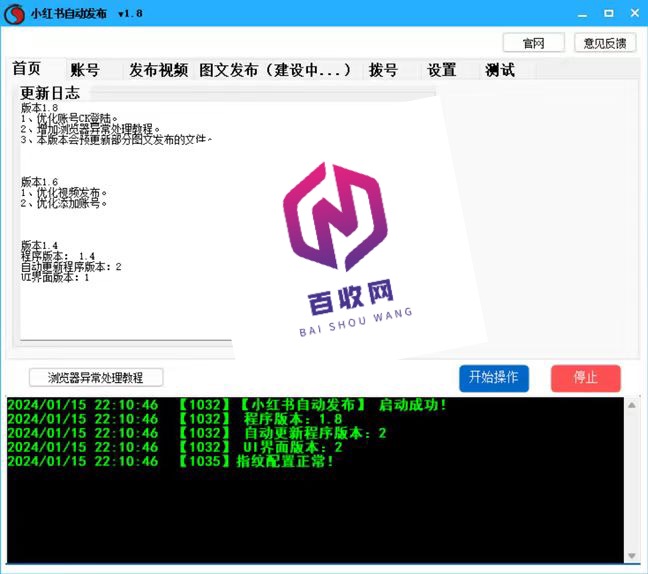Click the log console scroll-up arrow
This screenshot has width=648, height=574.
pos(631,405)
